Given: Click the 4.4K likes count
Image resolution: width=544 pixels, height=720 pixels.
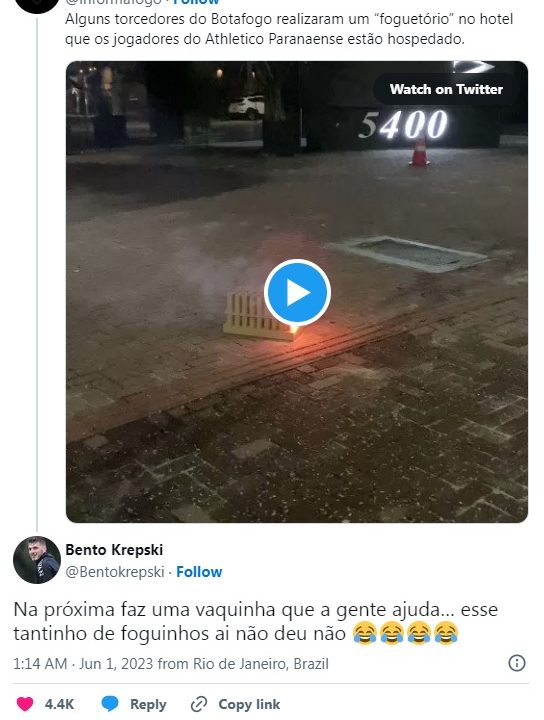Looking at the screenshot, I should coord(59,704).
